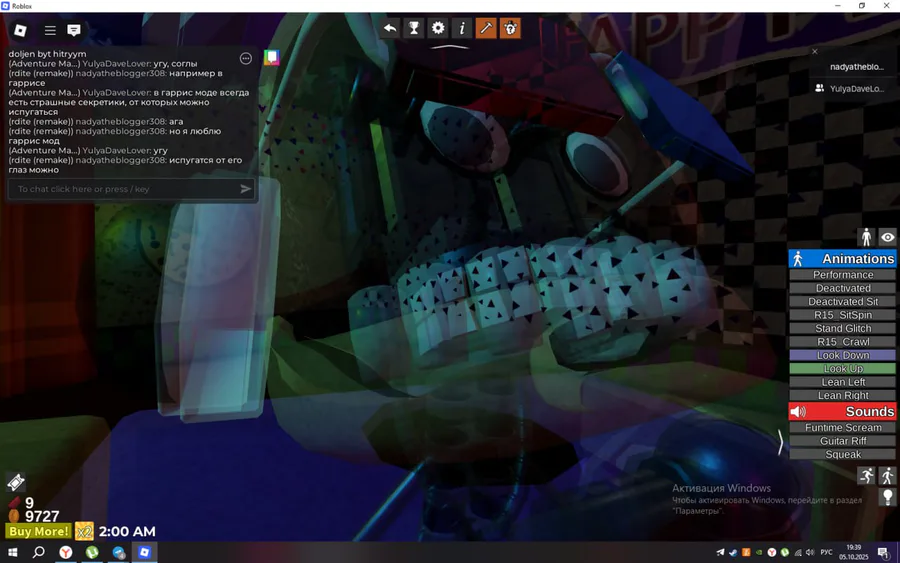Viewport: 900px width, 563px height.
Task: Open the ticket icon at bottom left
Action: pyautogui.click(x=16, y=482)
